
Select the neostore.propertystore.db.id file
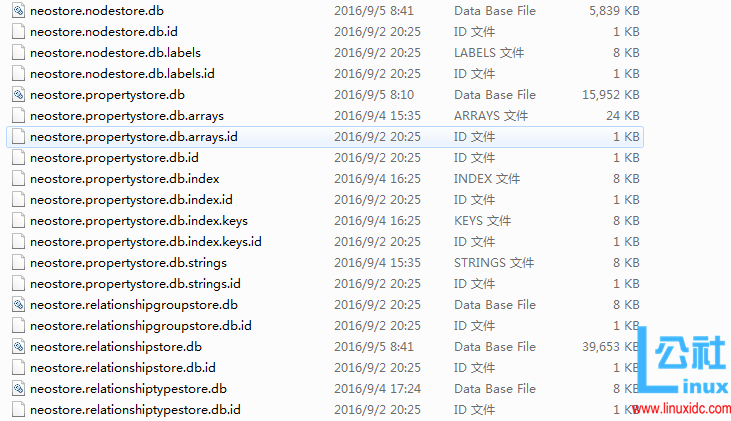point(114,158)
